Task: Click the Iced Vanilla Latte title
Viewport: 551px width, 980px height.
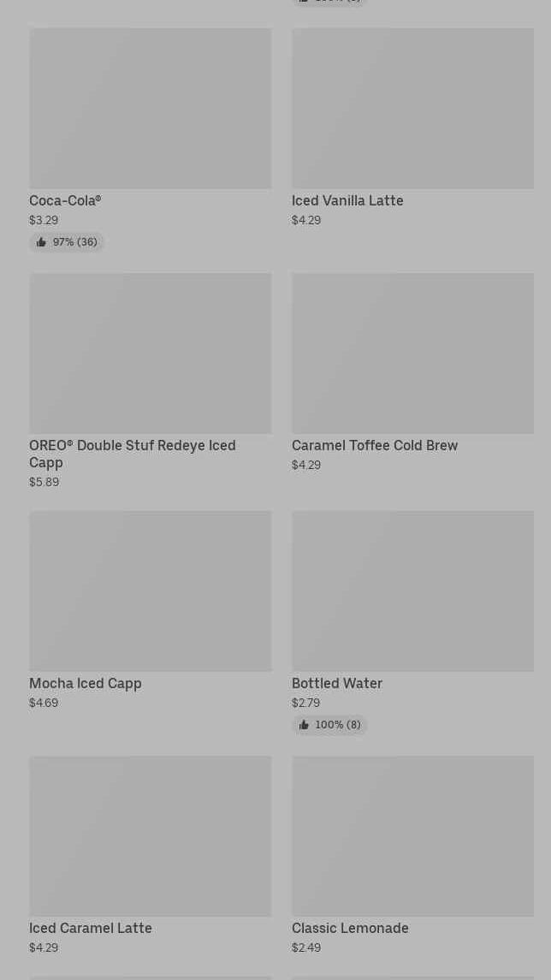Action: tap(347, 200)
